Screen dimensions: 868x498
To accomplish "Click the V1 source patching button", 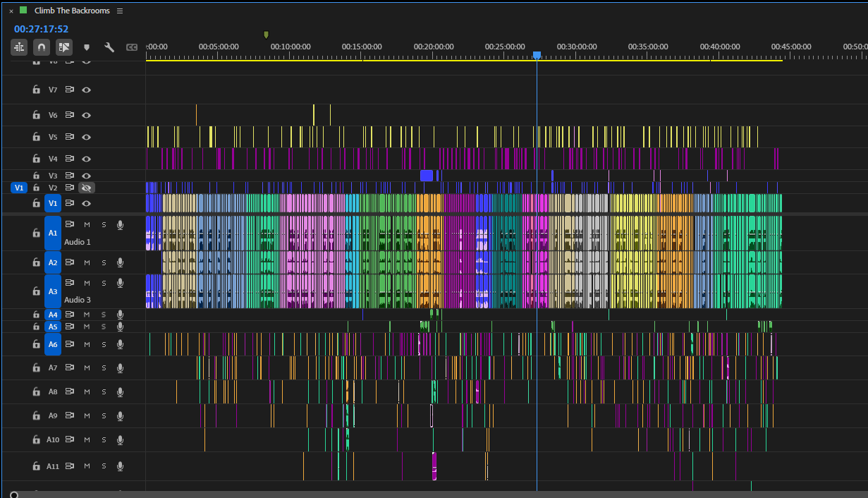I will coord(19,188).
